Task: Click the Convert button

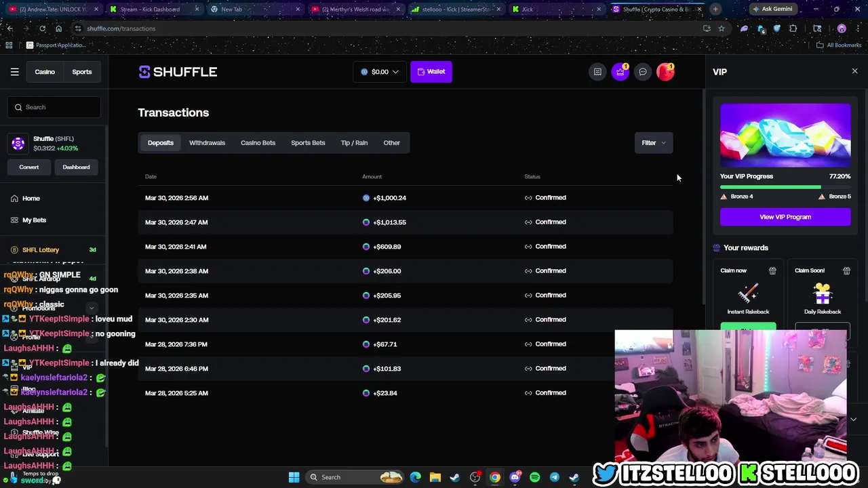Action: 28,167
